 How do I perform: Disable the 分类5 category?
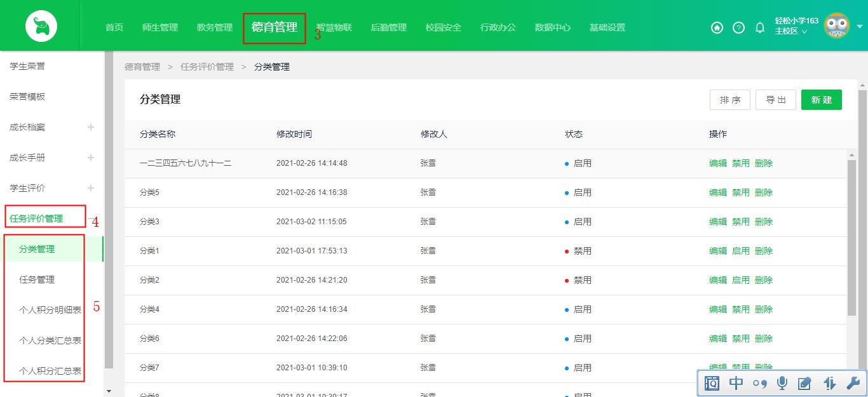click(x=740, y=192)
